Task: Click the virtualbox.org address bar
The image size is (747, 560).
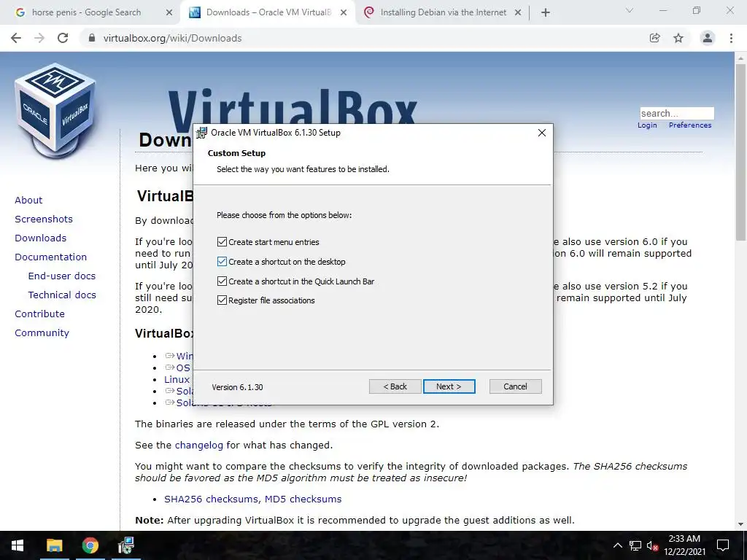Action: (x=362, y=38)
